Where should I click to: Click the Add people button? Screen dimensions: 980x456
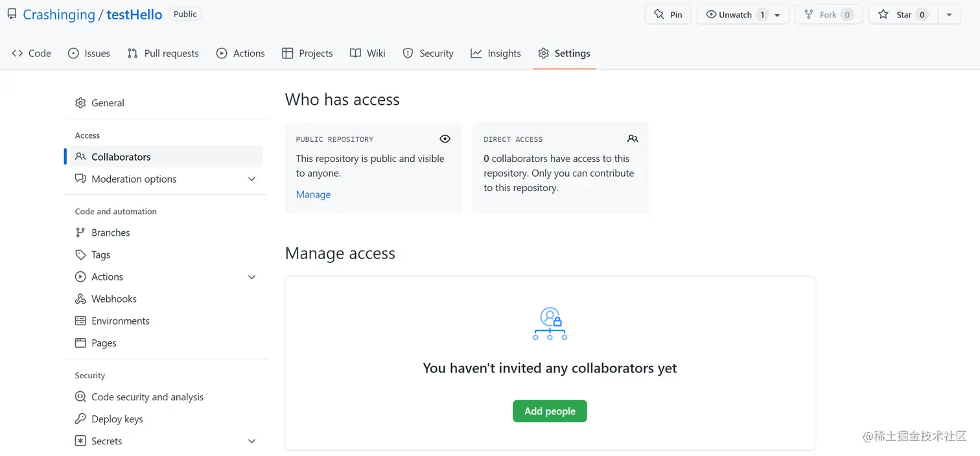550,411
